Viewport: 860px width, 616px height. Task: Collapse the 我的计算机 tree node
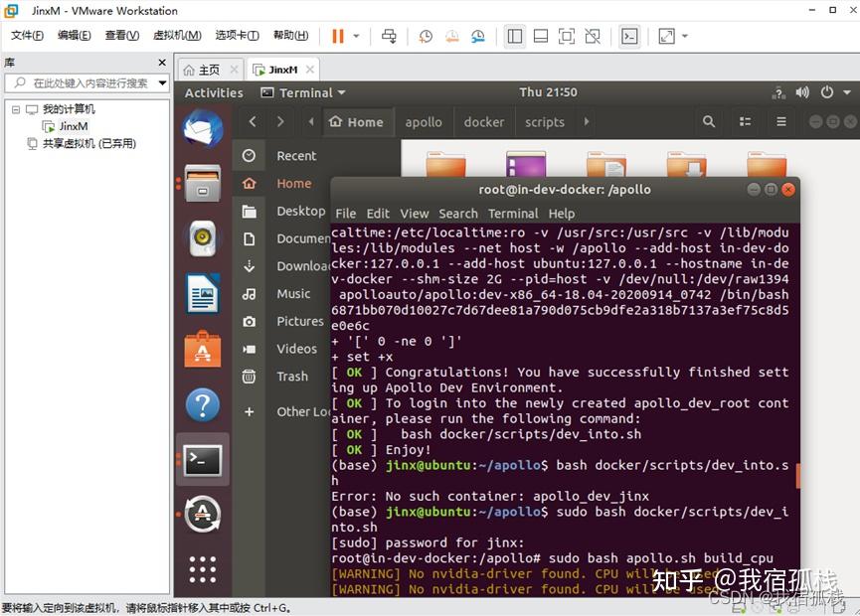coord(16,109)
